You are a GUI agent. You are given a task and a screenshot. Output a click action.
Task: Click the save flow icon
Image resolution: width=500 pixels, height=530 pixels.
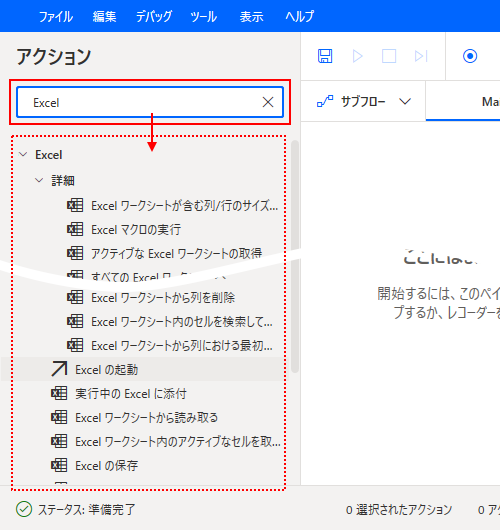tap(325, 56)
